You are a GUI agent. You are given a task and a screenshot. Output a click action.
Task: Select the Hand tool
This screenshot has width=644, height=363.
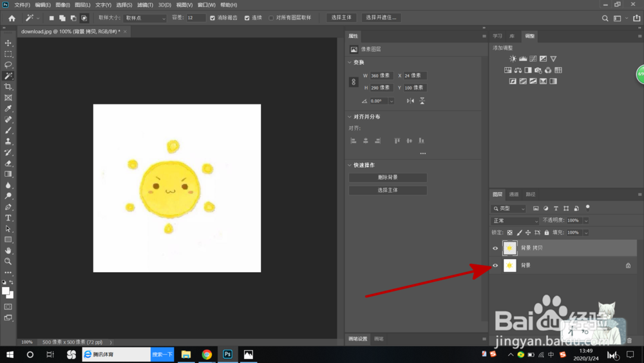[x=8, y=250]
